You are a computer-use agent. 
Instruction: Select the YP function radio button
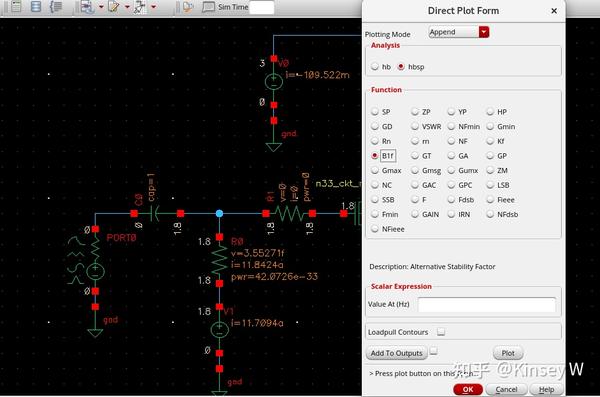pyautogui.click(x=451, y=111)
